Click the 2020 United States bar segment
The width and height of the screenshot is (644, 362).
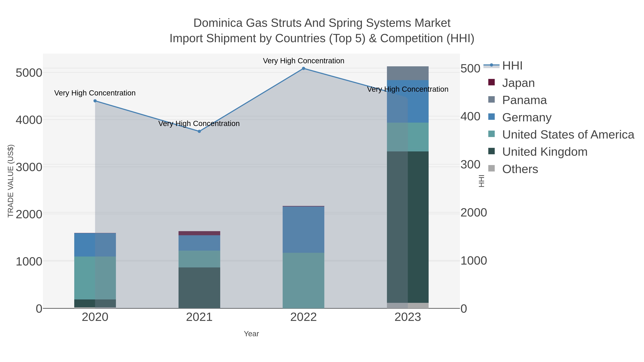click(95, 278)
